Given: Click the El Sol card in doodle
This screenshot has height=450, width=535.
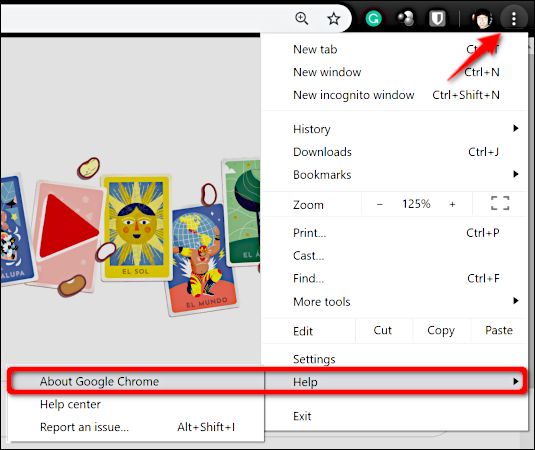Looking at the screenshot, I should tap(136, 227).
